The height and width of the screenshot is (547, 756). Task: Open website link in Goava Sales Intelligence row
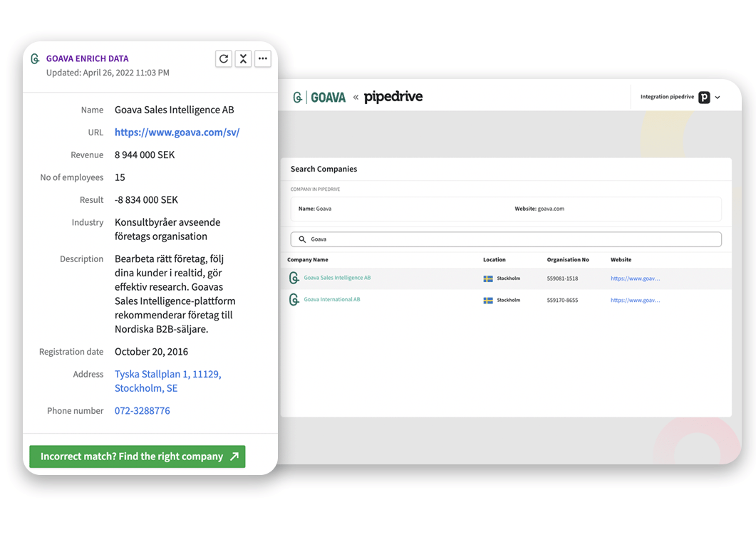(x=635, y=278)
